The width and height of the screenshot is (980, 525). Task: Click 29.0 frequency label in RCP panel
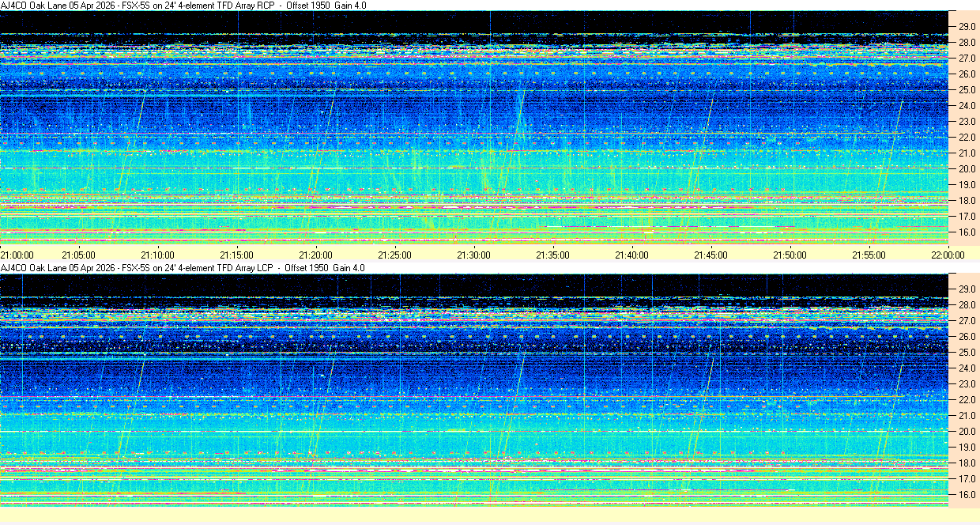(967, 27)
